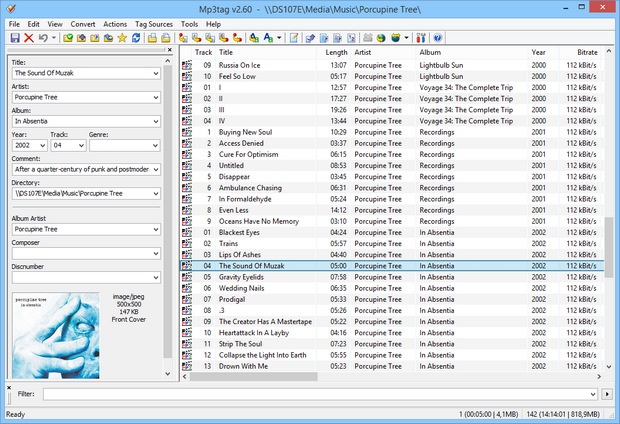Click the green globe tag source icon
The height and width of the screenshot is (424, 620).
(x=381, y=38)
